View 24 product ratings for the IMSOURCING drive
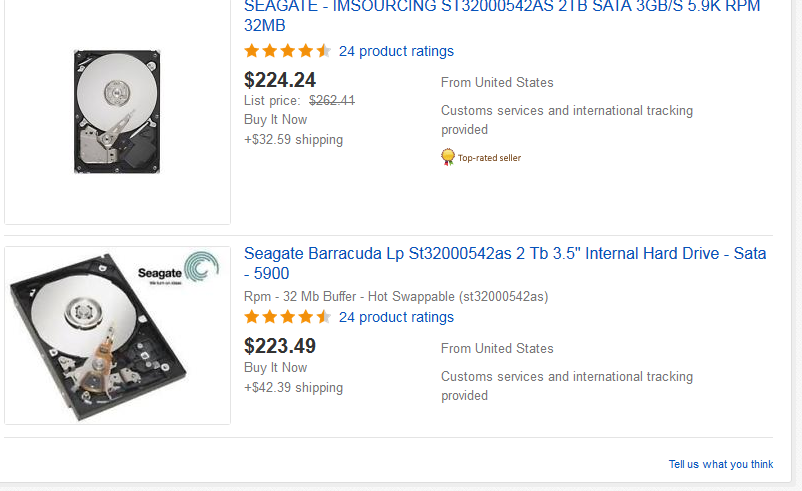The width and height of the screenshot is (802, 491). click(396, 51)
